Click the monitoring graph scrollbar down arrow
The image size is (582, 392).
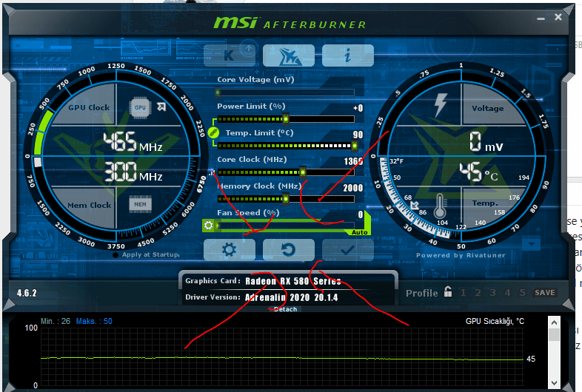[x=554, y=382]
